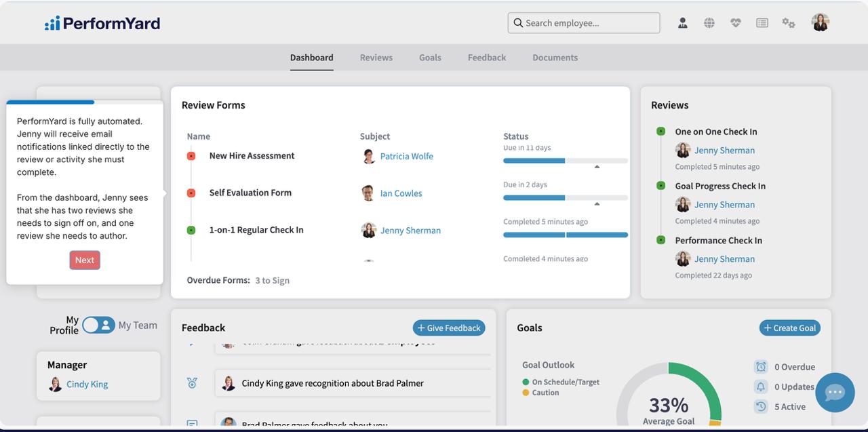Click green dot beside Performance Check In
The image size is (868, 432).
click(x=660, y=239)
